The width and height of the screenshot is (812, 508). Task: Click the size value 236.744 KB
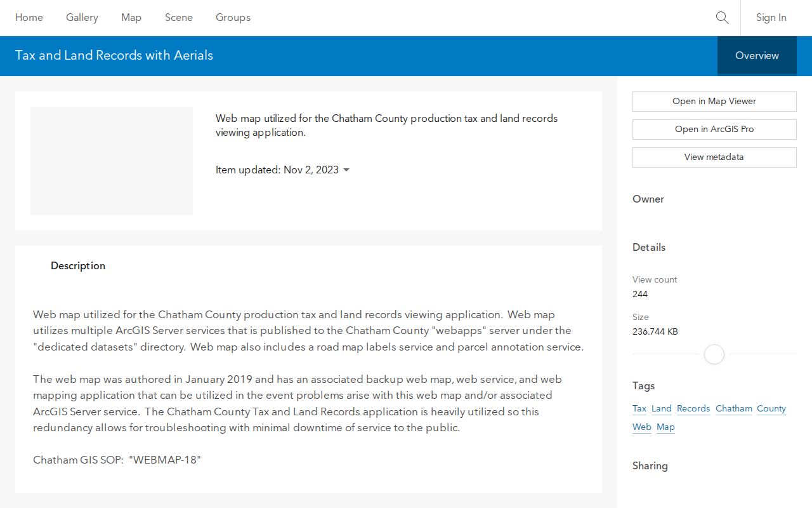click(x=655, y=331)
